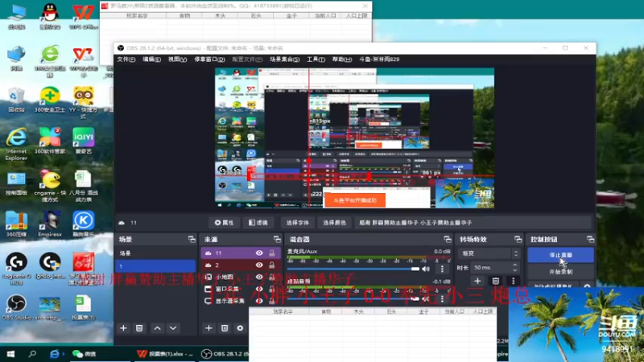Open QQ penguin desktop icon

(50, 16)
